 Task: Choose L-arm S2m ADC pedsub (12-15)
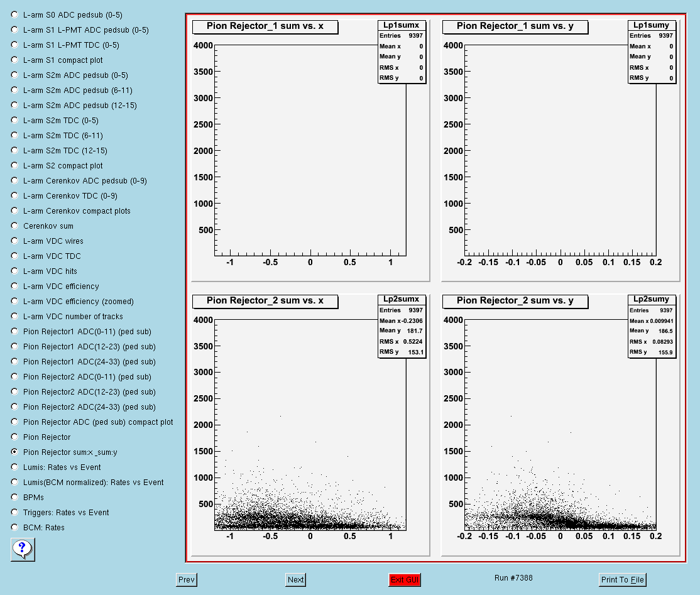(x=14, y=106)
